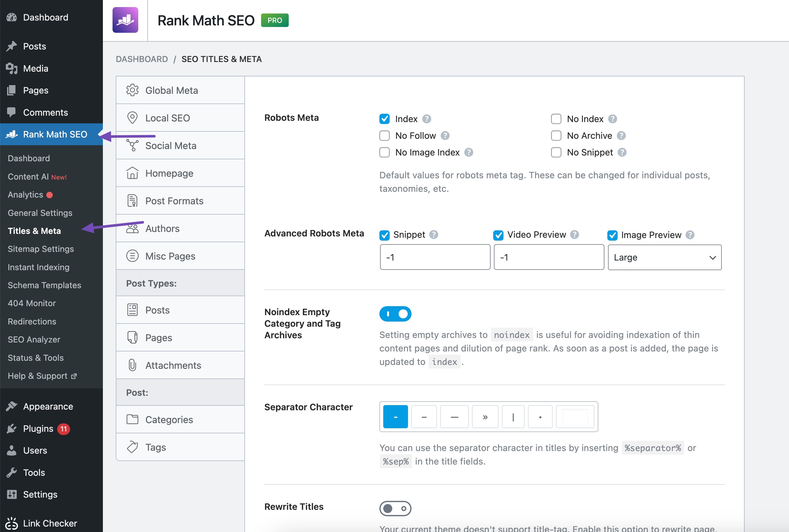Open the Categories tab
Image resolution: width=789 pixels, height=532 pixels.
pos(180,419)
